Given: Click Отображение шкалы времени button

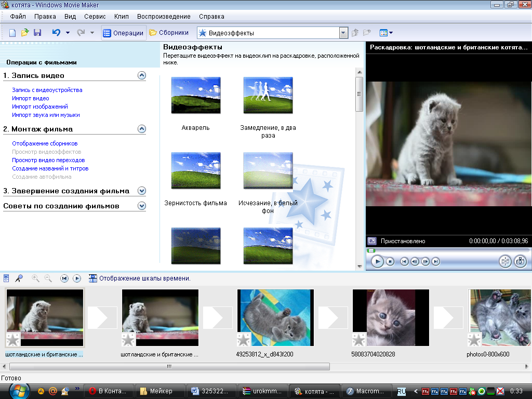Looking at the screenshot, I should (139, 278).
